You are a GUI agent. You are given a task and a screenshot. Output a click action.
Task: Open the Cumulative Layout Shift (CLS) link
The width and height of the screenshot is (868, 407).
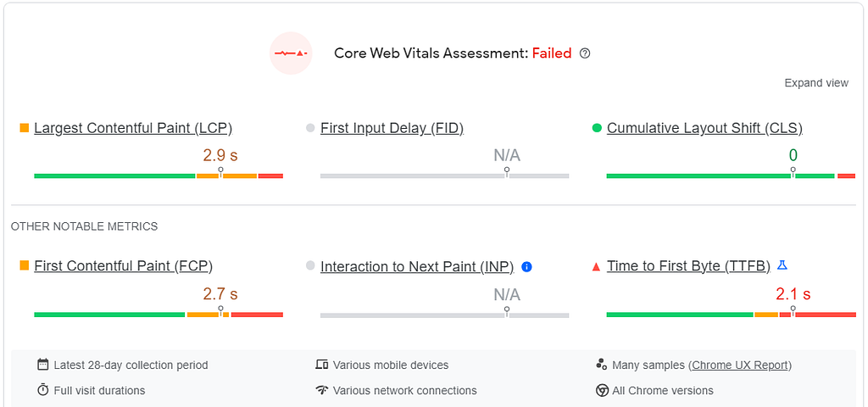pos(704,128)
